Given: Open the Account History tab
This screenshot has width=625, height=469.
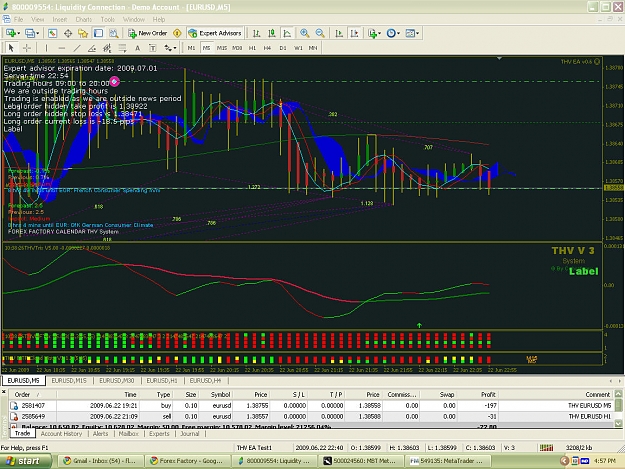Looking at the screenshot, I should (61, 434).
